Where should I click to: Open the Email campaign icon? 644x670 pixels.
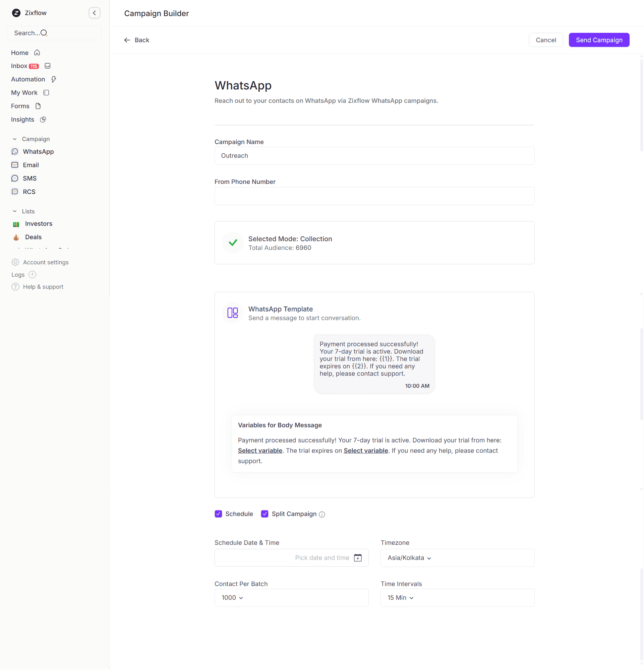coord(15,165)
